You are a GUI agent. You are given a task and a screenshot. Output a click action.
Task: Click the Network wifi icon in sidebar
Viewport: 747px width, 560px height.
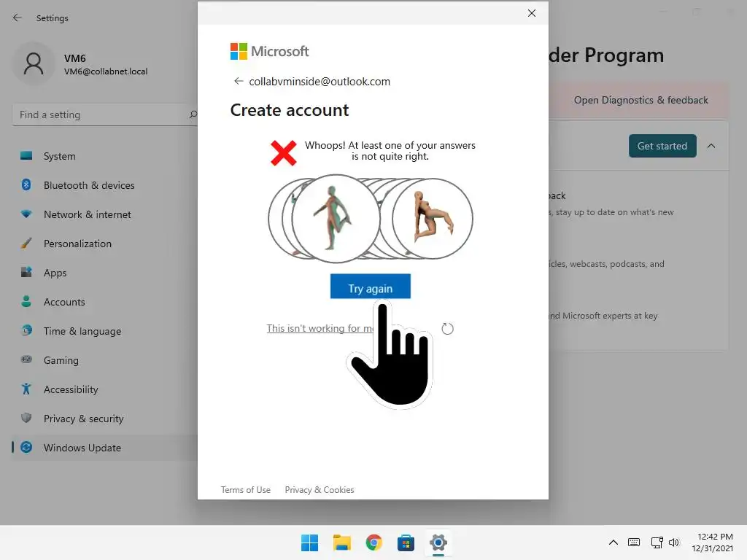click(26, 214)
